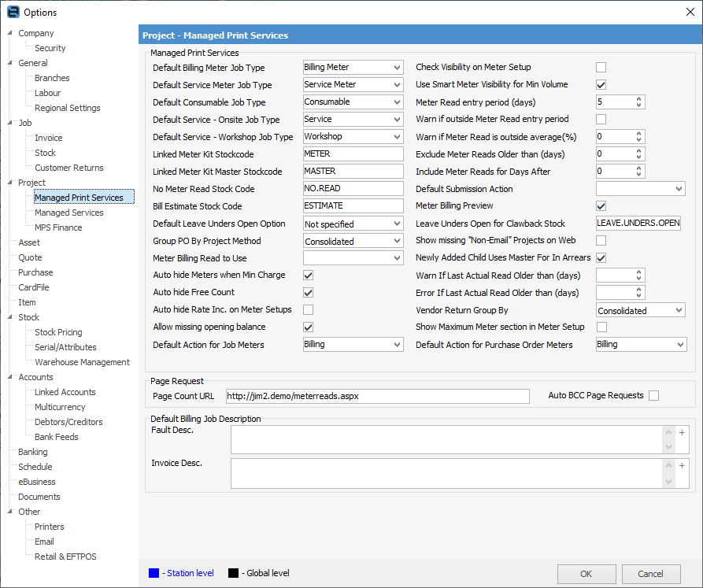703x588 pixels.
Task: Enable Check Visibility on Meter Setup
Action: coord(601,68)
